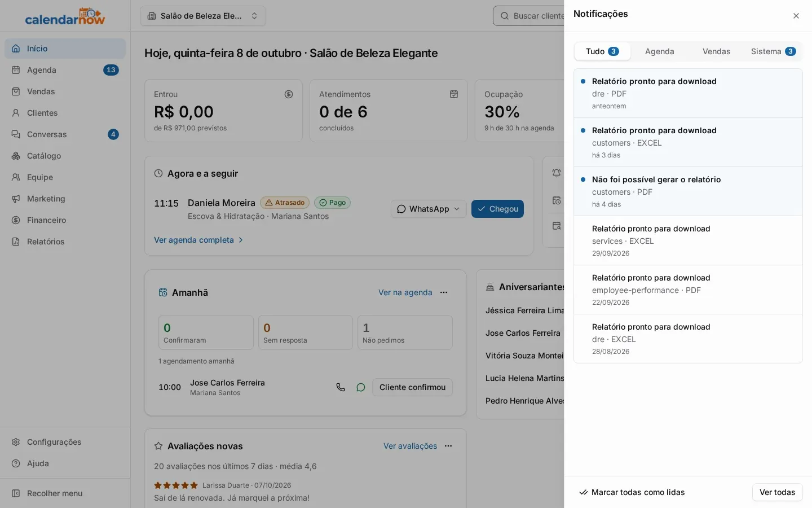Open the Vendas notifications tab
The image size is (812, 508).
[716, 51]
